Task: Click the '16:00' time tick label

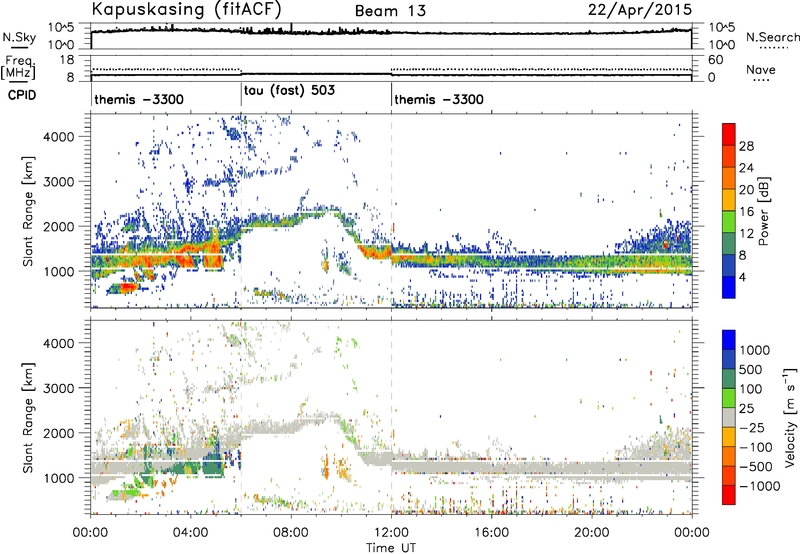Action: [x=491, y=533]
